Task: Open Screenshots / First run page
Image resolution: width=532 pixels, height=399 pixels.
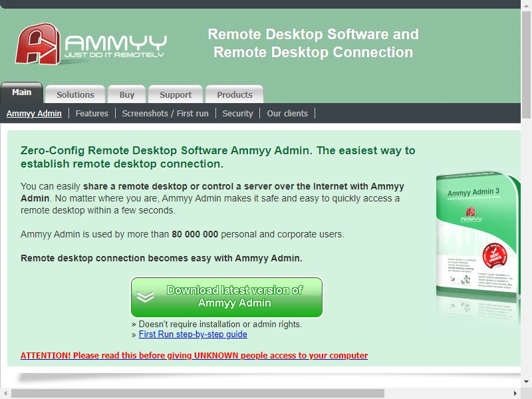Action: click(x=165, y=113)
